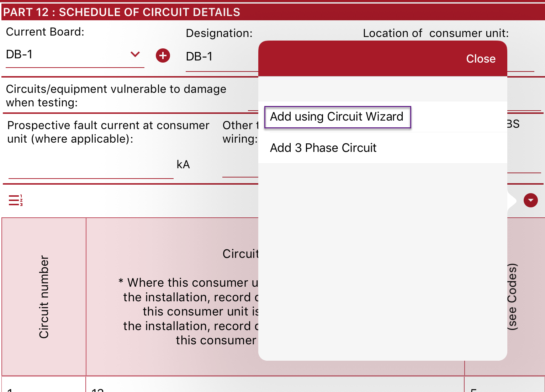Click the sort circuits numerically icon
545x392 pixels.
[15, 200]
